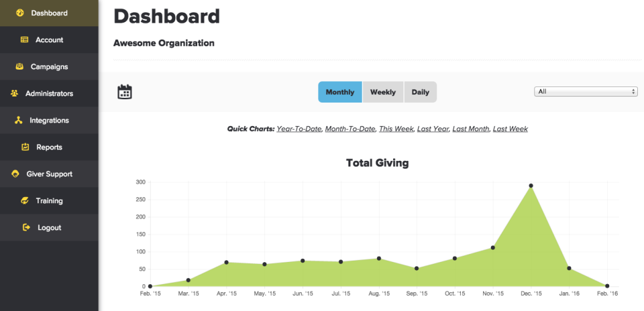Screen dimensions: 644x311
Task: Click the Administrators people icon
Action: pyautogui.click(x=14, y=93)
